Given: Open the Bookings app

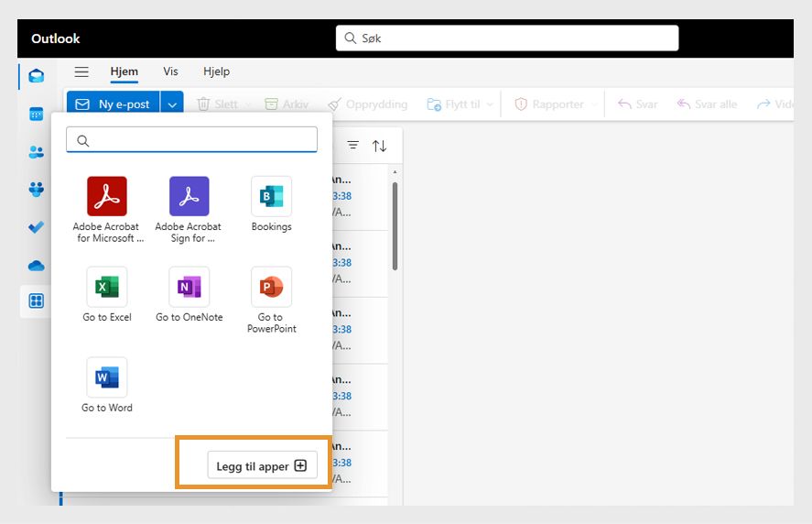Looking at the screenshot, I should coord(271,203).
